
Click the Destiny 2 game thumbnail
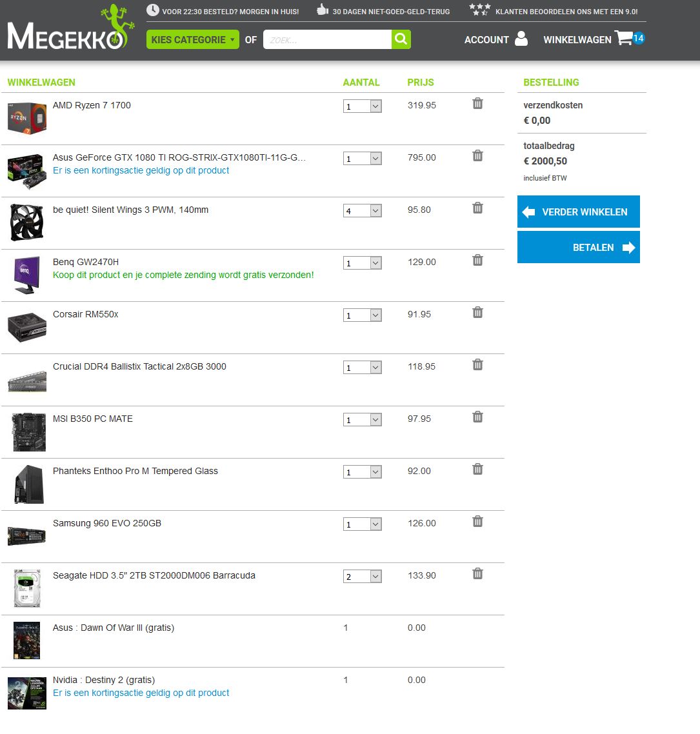[27, 693]
